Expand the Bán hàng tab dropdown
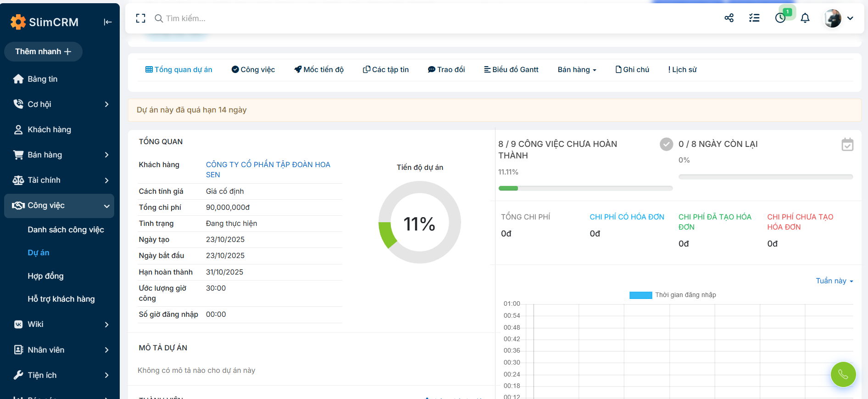The height and width of the screenshot is (399, 868). (x=577, y=70)
